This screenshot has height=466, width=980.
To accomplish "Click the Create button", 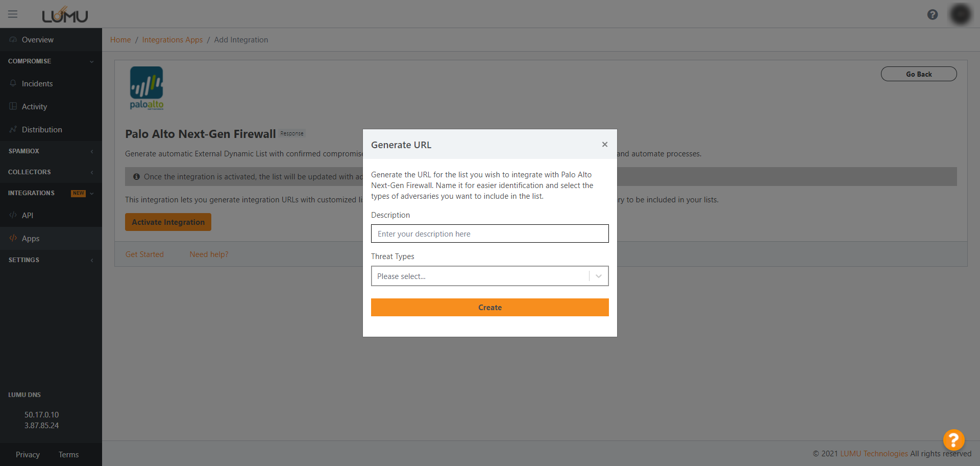I will tap(489, 308).
